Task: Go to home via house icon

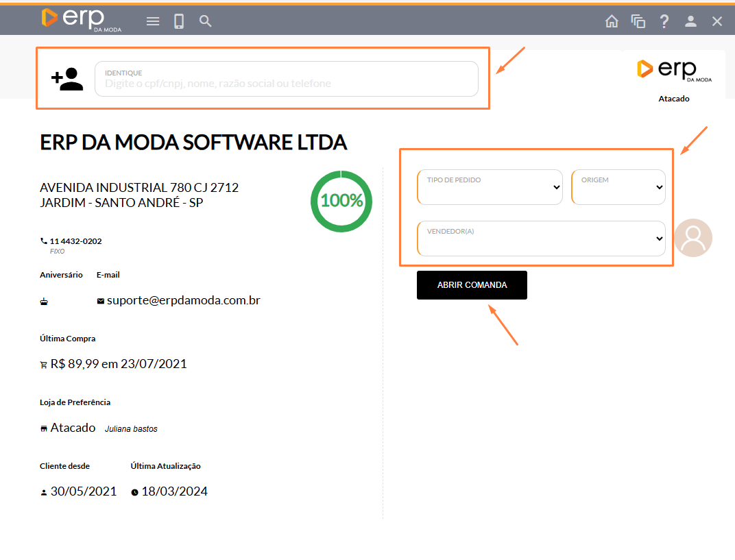Action: tap(612, 21)
